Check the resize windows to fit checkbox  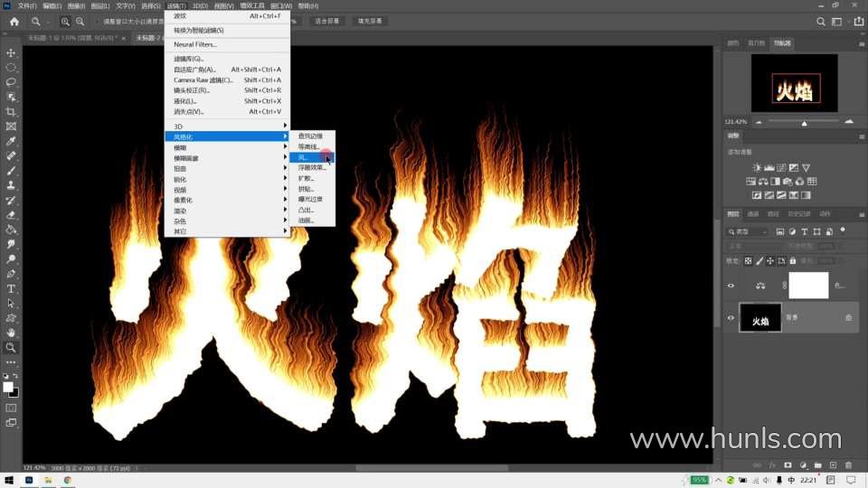[97, 22]
